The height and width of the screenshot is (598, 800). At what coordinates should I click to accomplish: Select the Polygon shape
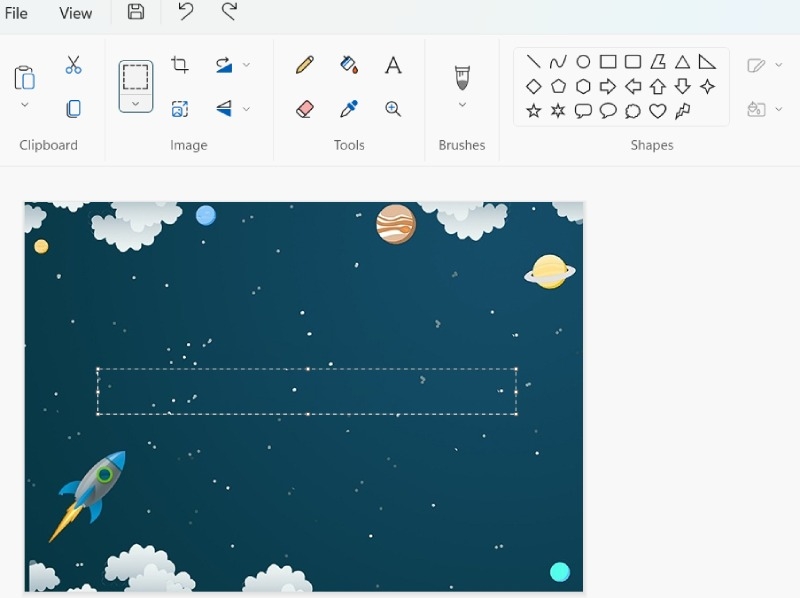[x=658, y=62]
